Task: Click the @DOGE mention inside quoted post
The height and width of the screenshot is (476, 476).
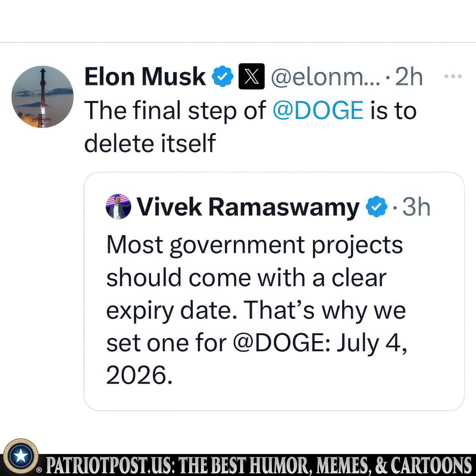Action: pos(281,343)
